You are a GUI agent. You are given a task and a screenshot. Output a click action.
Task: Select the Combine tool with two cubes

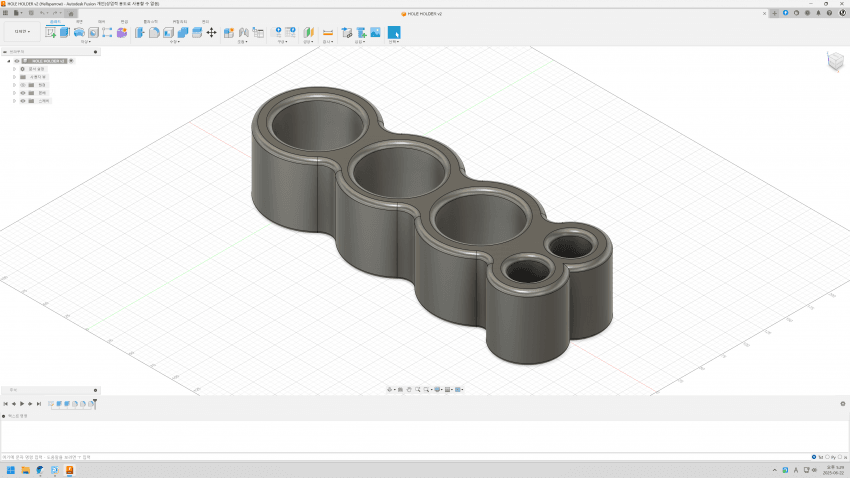click(183, 33)
